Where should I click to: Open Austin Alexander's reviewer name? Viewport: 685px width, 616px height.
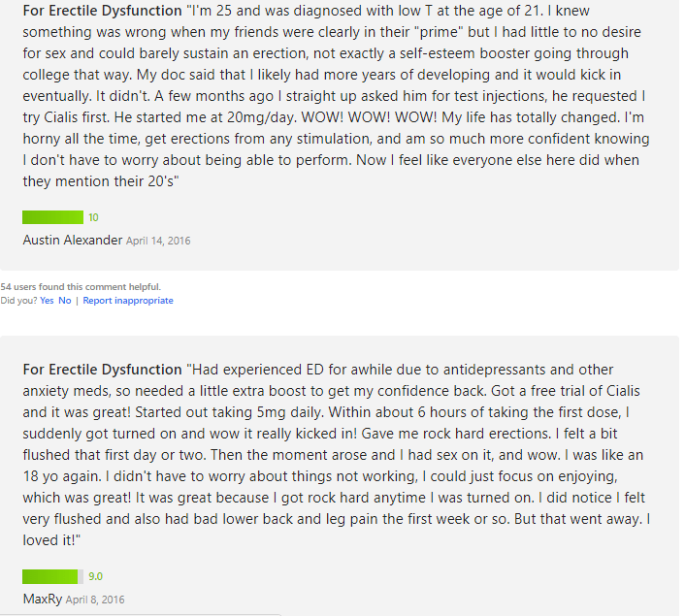73,240
